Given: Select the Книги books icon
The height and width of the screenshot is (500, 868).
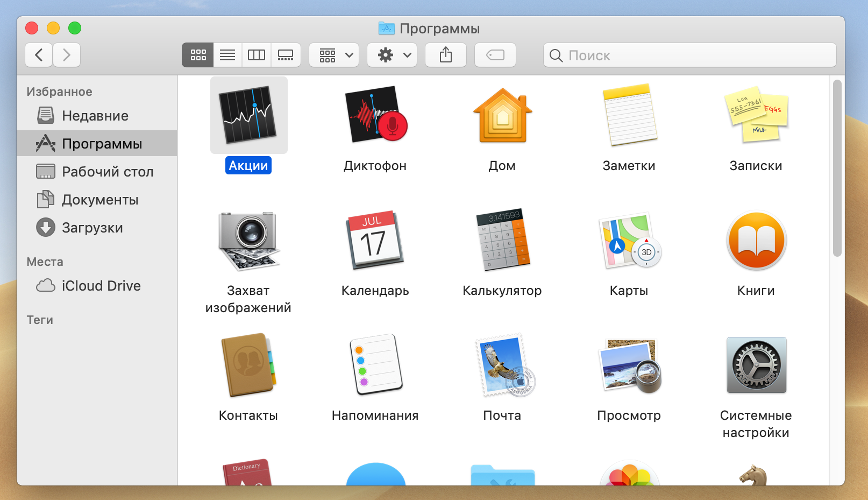Looking at the screenshot, I should coord(756,240).
